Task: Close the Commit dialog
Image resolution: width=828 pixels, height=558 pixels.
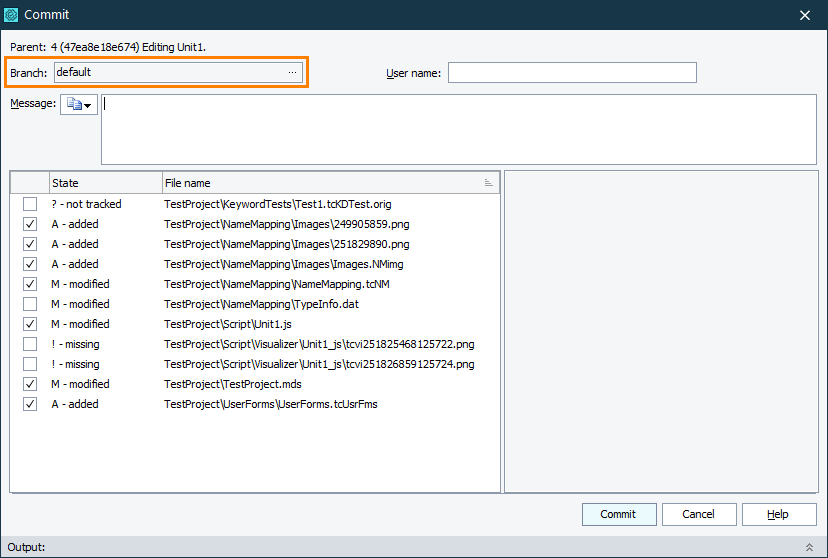Action: [805, 15]
